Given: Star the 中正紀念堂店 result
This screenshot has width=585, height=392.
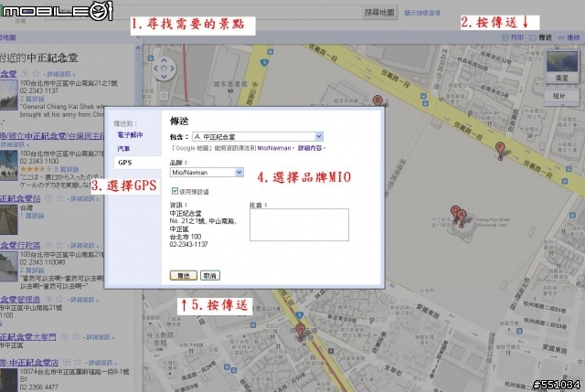Looking at the screenshot, I should tap(78, 362).
